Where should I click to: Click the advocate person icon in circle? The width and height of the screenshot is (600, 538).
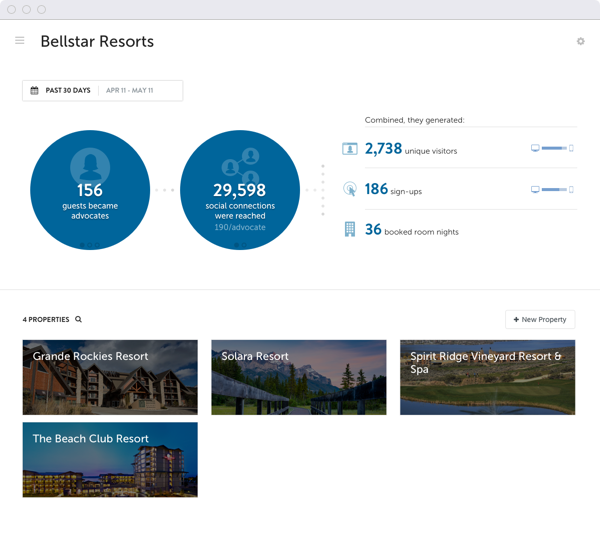coord(90,165)
